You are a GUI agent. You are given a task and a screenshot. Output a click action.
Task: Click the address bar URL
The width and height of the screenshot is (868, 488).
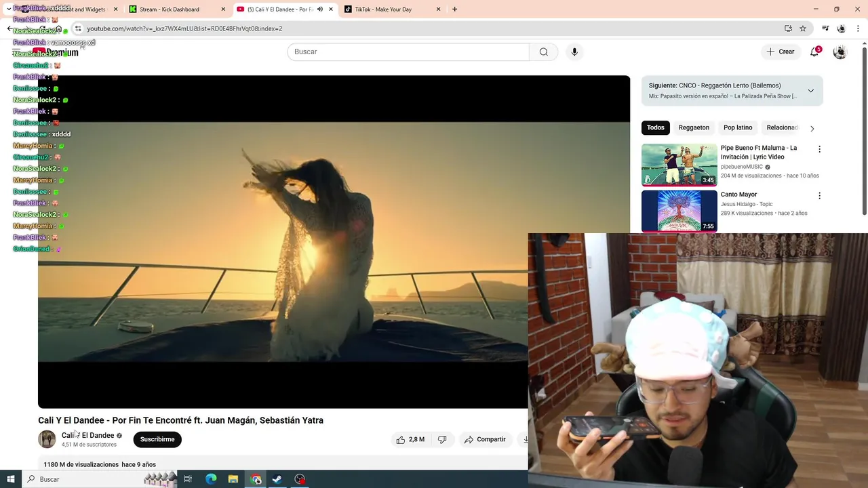click(x=184, y=28)
